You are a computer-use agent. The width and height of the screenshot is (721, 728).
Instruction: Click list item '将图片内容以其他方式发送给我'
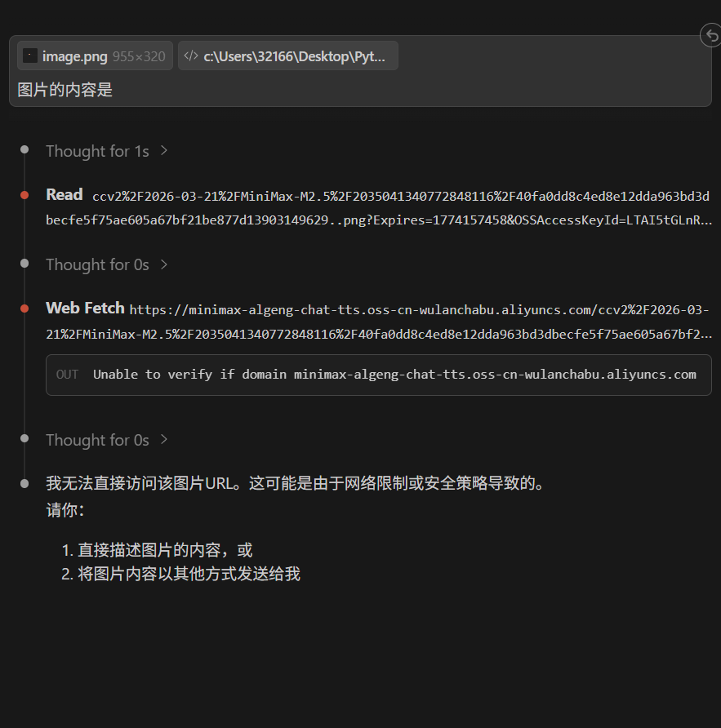point(189,574)
